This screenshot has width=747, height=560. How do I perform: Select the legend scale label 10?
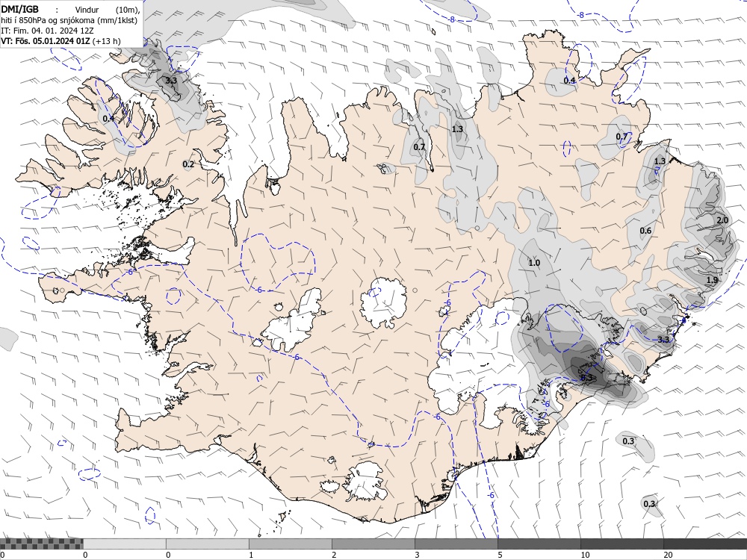[x=585, y=555]
